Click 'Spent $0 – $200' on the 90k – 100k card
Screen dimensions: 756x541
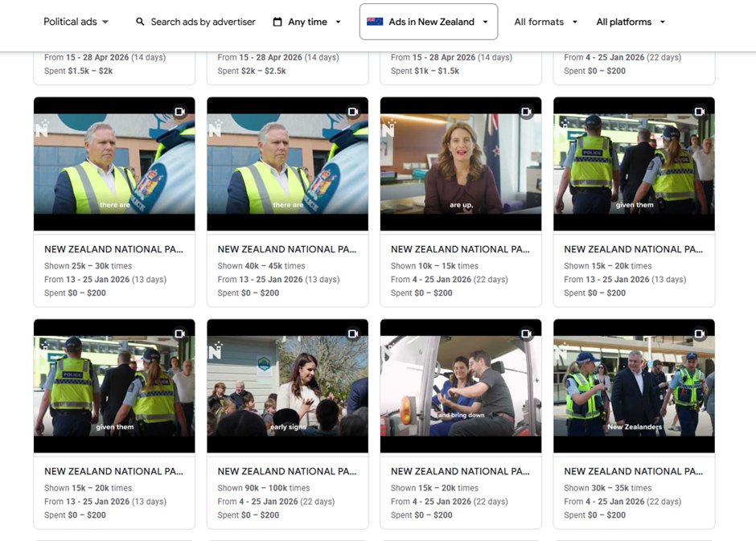tap(249, 515)
